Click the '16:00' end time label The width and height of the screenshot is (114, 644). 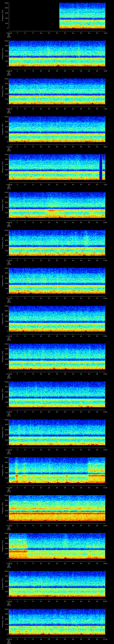pos(105,450)
